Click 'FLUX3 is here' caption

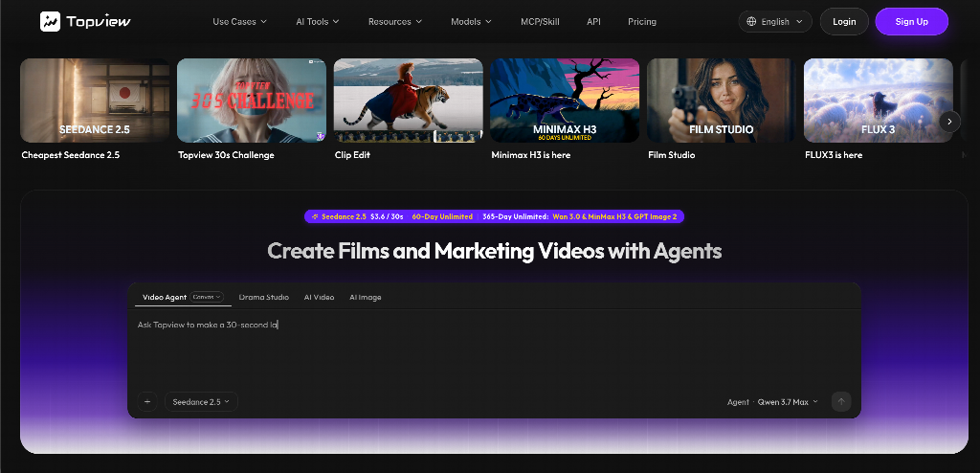pyautogui.click(x=834, y=154)
